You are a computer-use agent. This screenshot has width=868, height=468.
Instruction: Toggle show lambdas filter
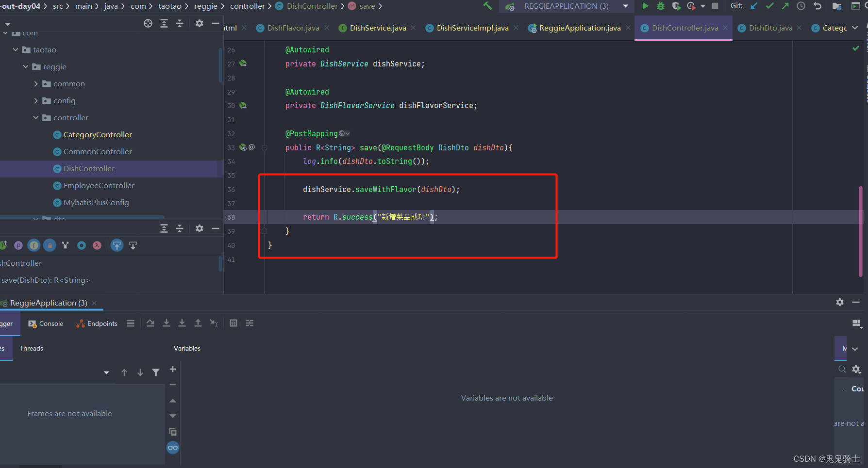pos(97,245)
